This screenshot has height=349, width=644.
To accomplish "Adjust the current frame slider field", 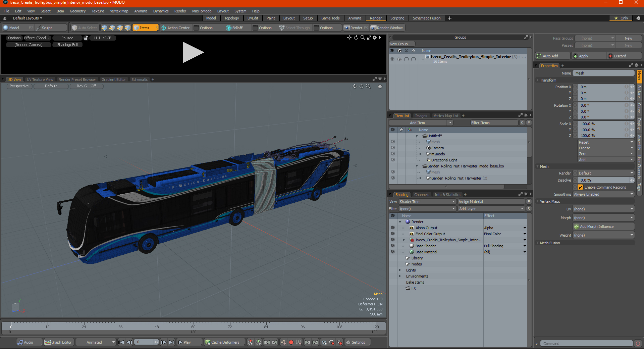I will click(x=146, y=342).
